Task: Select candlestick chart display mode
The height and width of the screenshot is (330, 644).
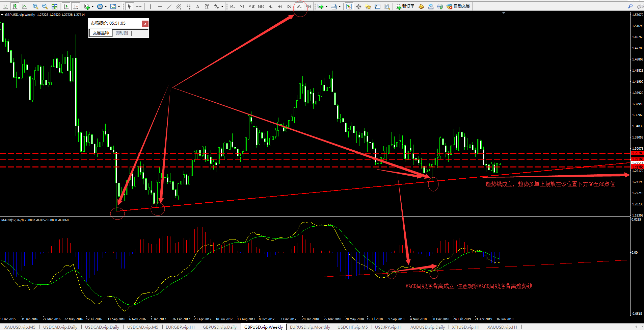Action: pos(15,6)
